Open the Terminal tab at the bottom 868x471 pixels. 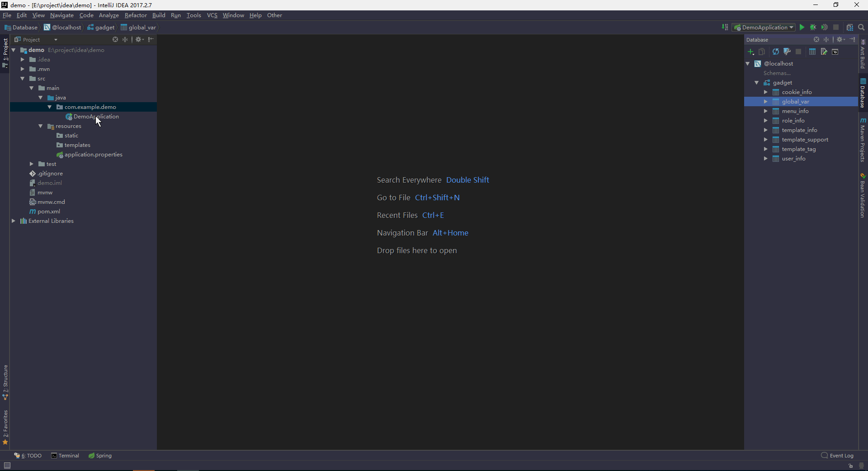(x=65, y=456)
